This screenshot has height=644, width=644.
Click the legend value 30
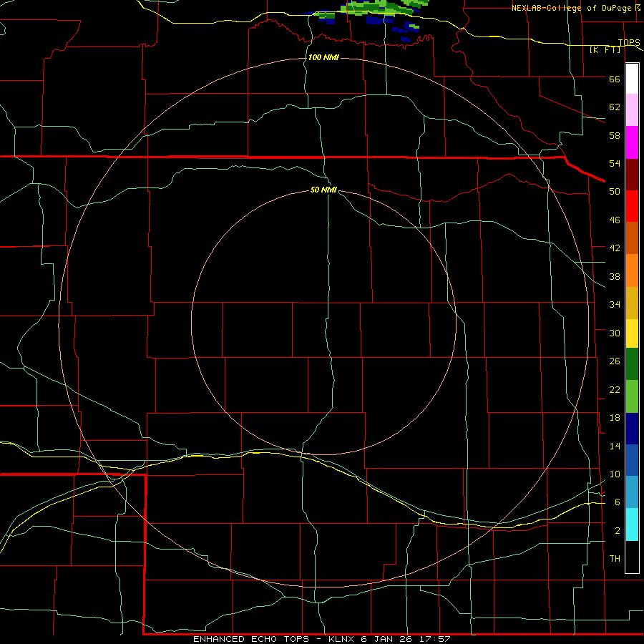pyautogui.click(x=615, y=333)
